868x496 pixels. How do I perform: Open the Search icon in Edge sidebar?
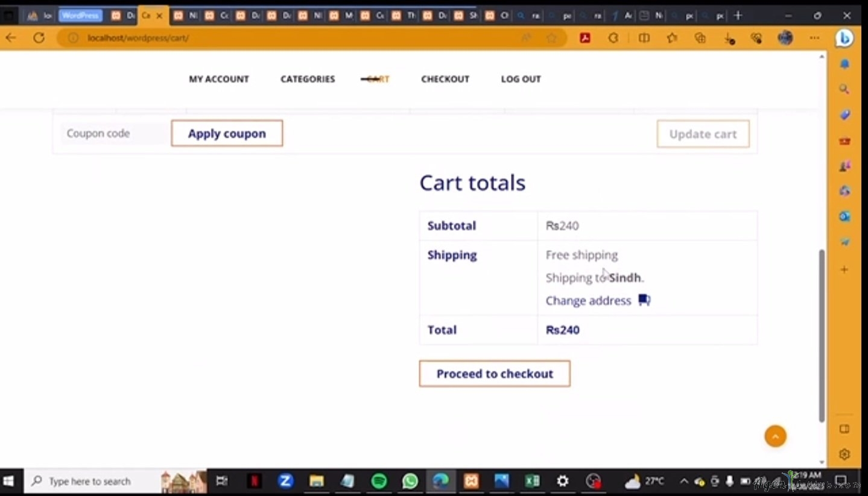tap(844, 89)
